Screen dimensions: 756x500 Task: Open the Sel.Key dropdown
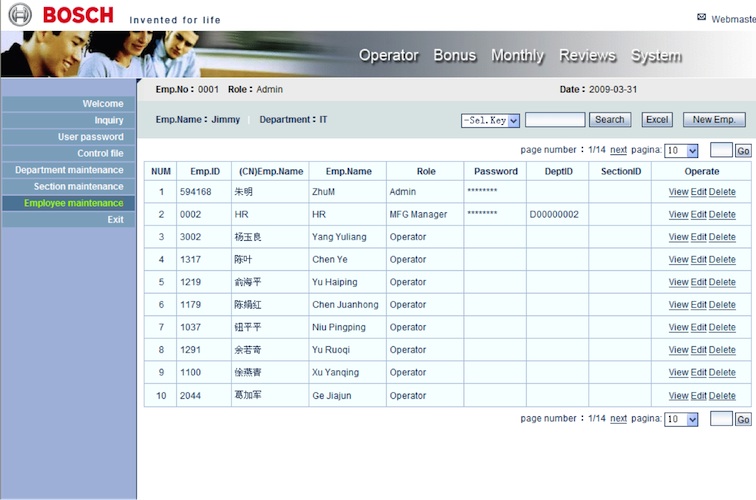(x=490, y=120)
